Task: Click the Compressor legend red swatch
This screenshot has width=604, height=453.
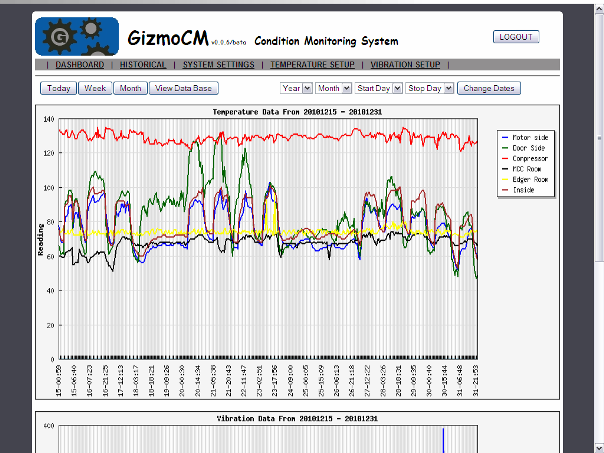Action: (x=505, y=158)
